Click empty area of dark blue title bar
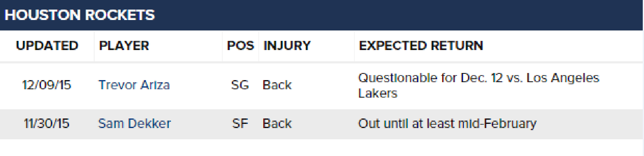 pyautogui.click(x=397, y=15)
